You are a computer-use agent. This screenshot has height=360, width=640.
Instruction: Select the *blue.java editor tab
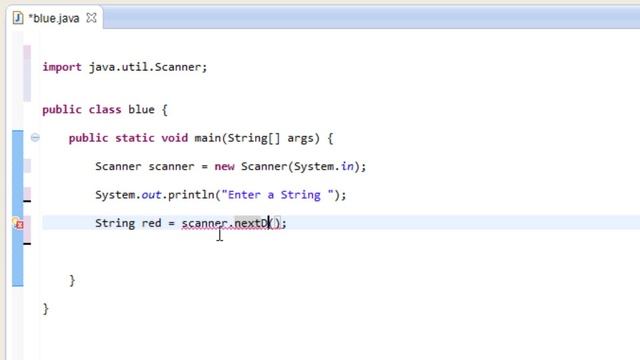pos(54,18)
